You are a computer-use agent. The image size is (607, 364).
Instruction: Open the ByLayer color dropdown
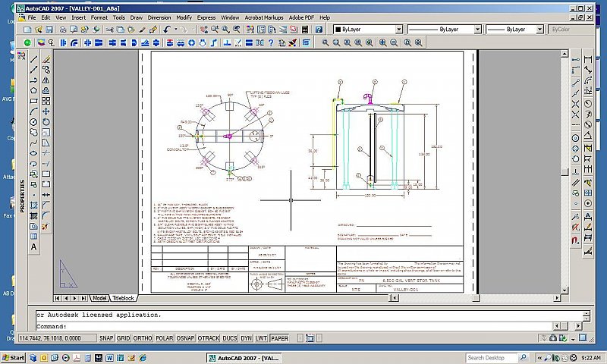pyautogui.click(x=368, y=29)
